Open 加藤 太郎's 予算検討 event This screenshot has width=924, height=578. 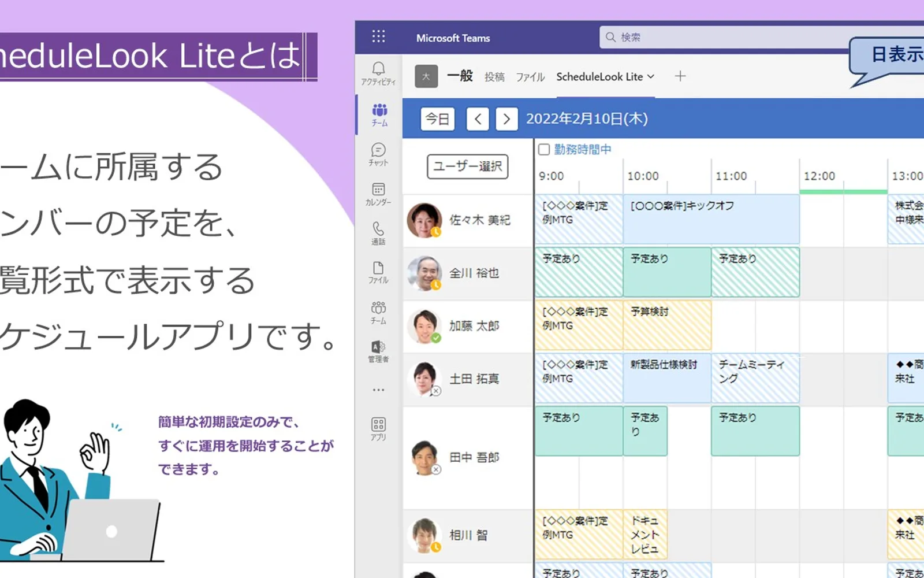[667, 325]
